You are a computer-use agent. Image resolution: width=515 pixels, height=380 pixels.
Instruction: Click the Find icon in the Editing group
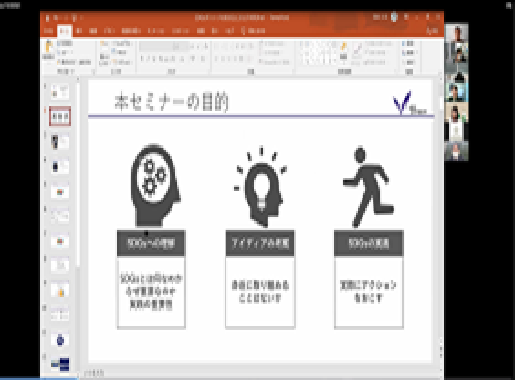coord(404,44)
